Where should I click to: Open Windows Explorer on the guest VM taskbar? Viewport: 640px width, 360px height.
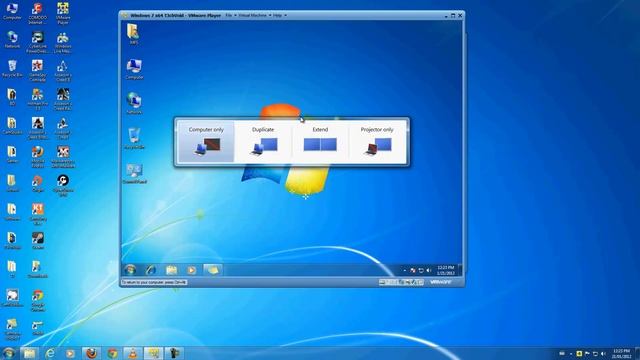click(x=171, y=270)
